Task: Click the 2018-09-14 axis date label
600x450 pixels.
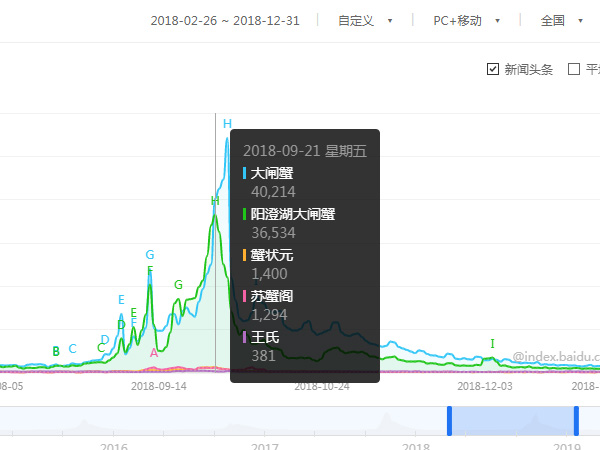Action: tap(159, 386)
